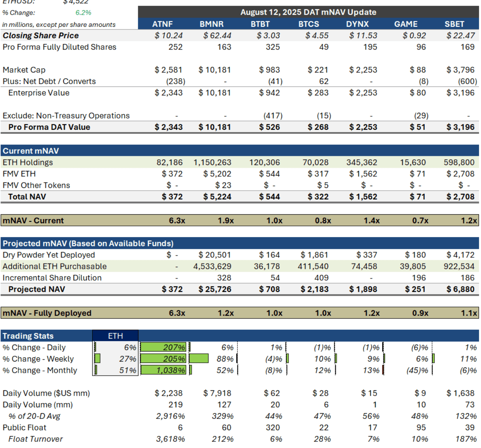Click Pro Forma DAT Value label
Screen dimensions: 481x448
(49, 127)
